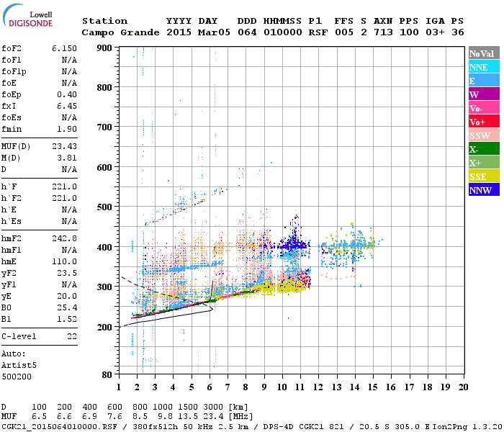504x432 pixels.
Task: Select the E blue legend swatch
Action: (x=484, y=81)
